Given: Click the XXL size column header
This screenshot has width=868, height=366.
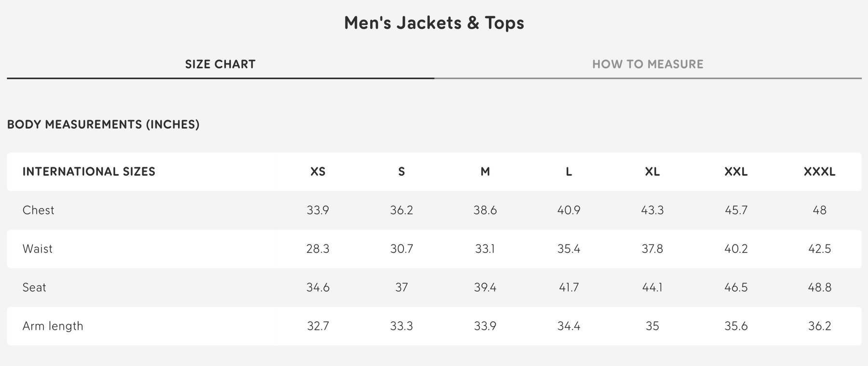Looking at the screenshot, I should 736,171.
